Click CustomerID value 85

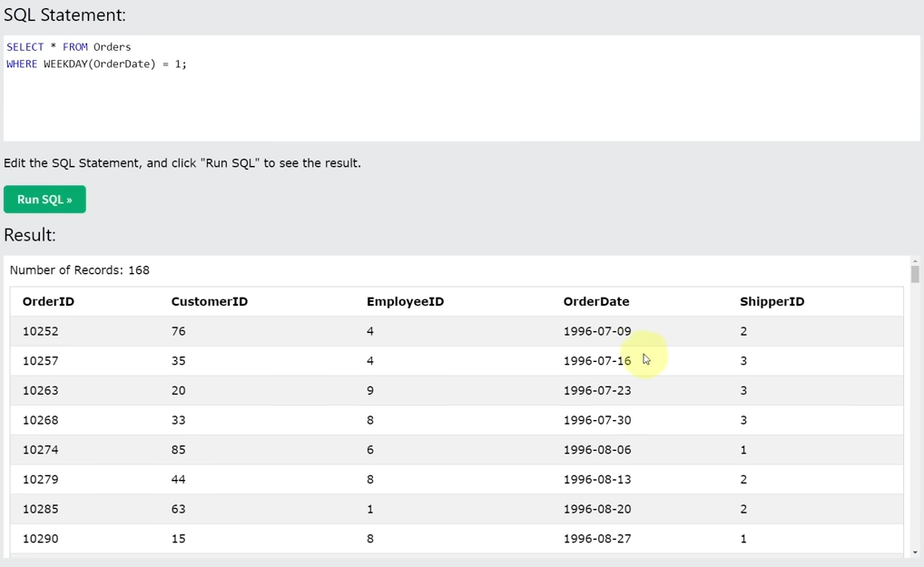coord(179,450)
